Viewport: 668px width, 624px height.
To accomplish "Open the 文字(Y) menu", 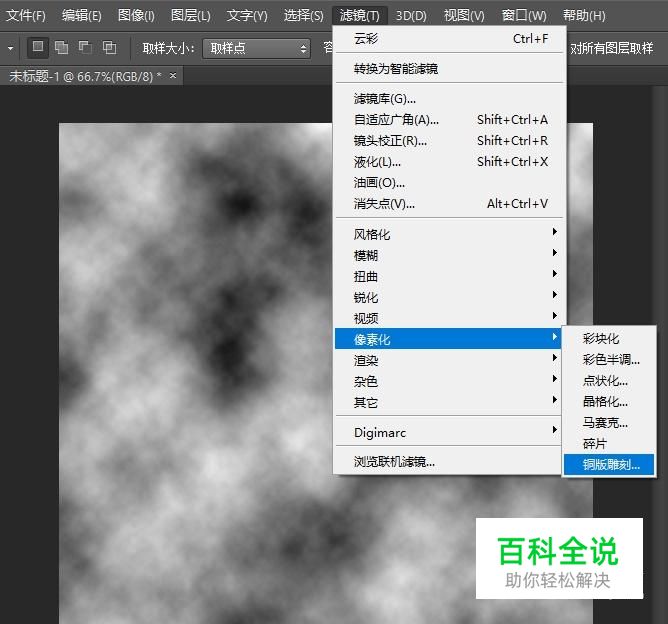I will click(x=247, y=16).
